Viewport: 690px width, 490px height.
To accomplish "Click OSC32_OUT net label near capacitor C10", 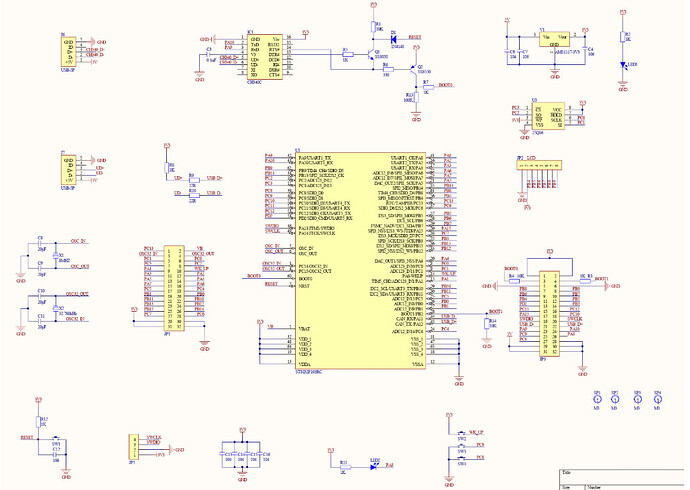I will pos(77,294).
